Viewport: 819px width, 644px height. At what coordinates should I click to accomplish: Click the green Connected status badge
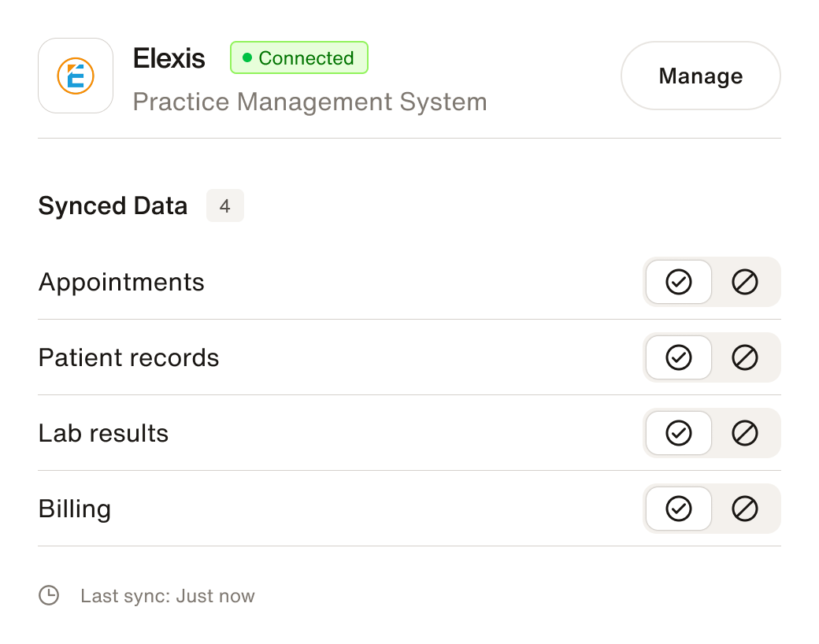click(298, 58)
